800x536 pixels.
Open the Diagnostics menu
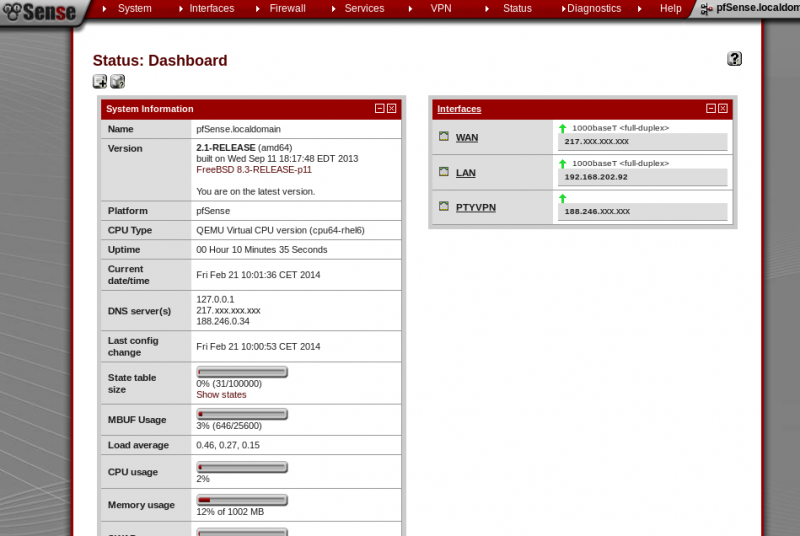tap(594, 8)
